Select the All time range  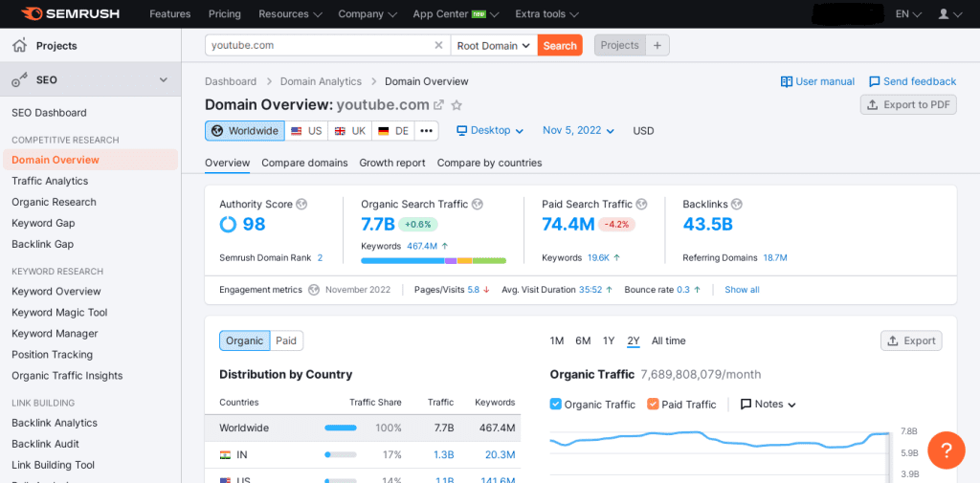tap(669, 340)
